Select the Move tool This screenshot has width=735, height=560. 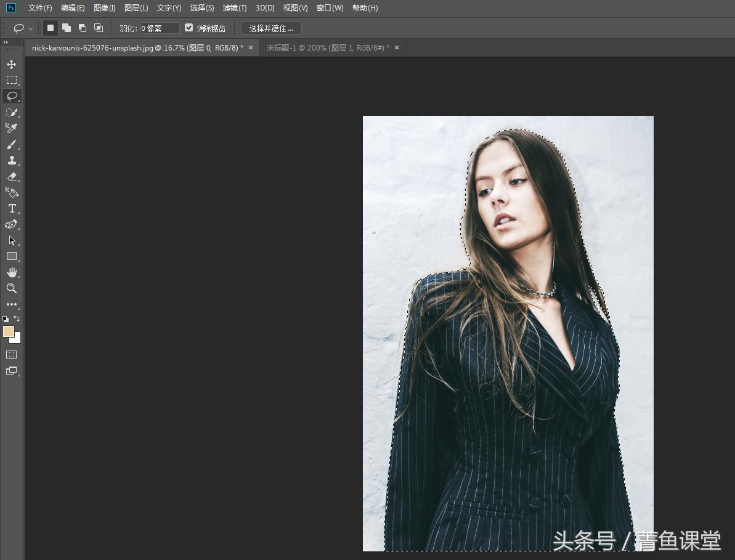click(12, 64)
